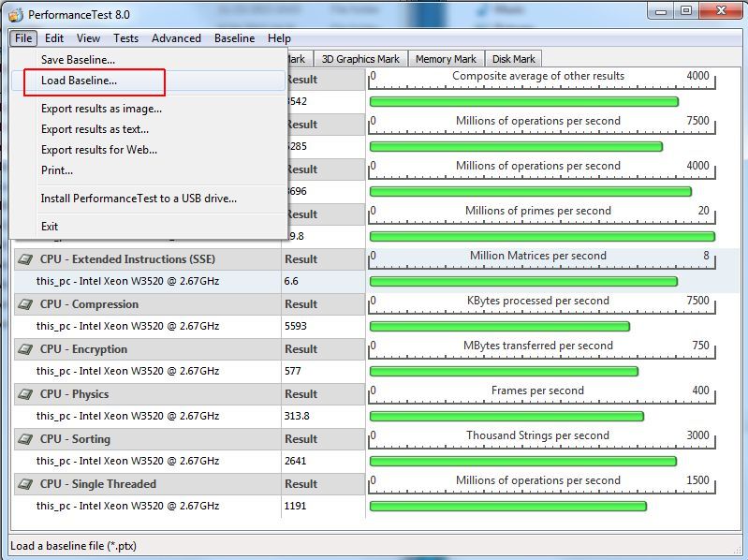Switch to the Disk Mark tab
This screenshot has height=560, width=748.
point(513,59)
